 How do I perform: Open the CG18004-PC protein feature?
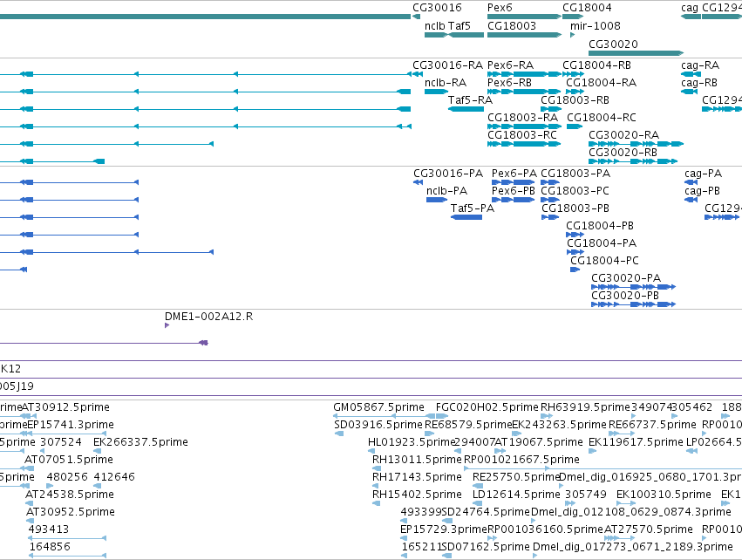[575, 270]
